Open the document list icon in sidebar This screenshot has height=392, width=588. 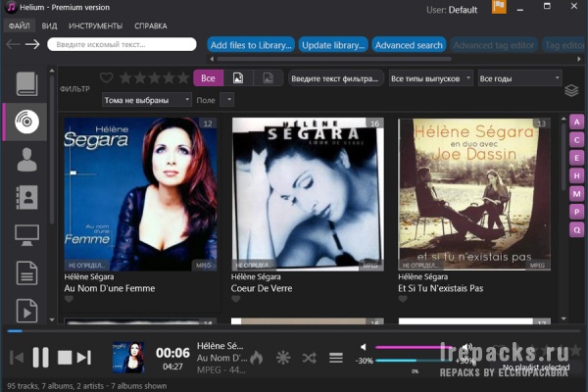(26, 273)
